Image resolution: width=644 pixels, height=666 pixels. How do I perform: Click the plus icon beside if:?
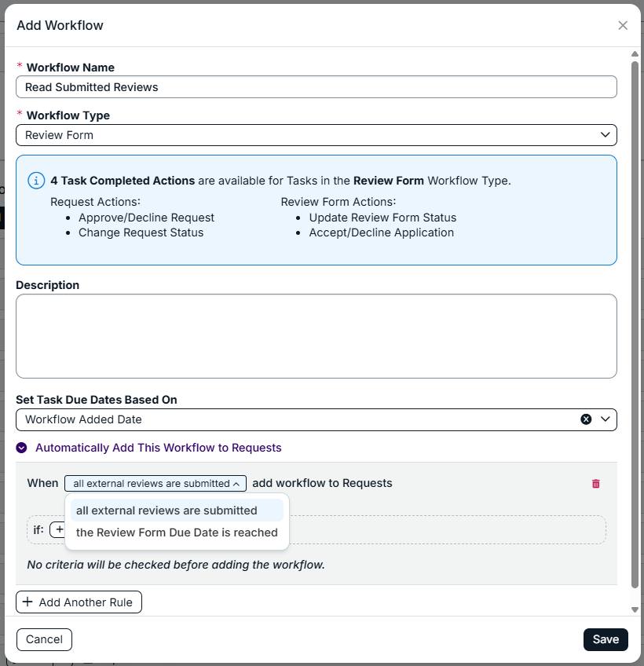(58, 529)
